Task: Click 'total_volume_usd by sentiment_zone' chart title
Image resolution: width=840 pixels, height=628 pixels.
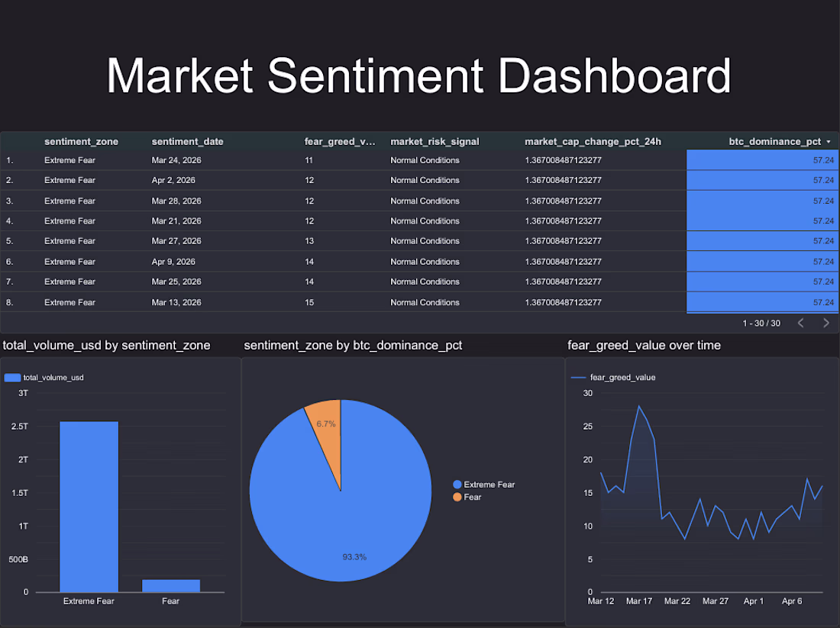Action: coord(107,346)
